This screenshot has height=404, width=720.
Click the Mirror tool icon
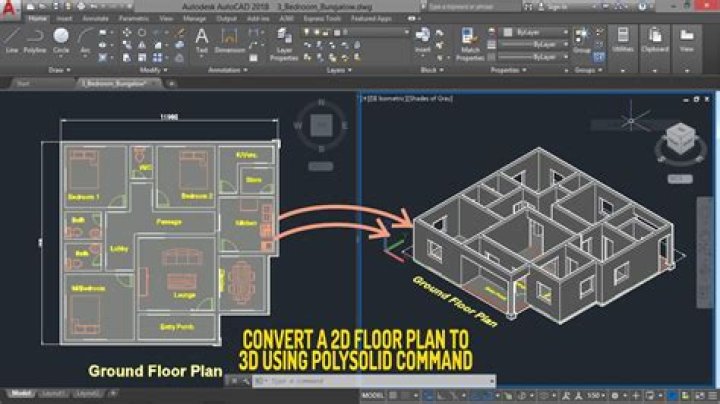[142, 45]
